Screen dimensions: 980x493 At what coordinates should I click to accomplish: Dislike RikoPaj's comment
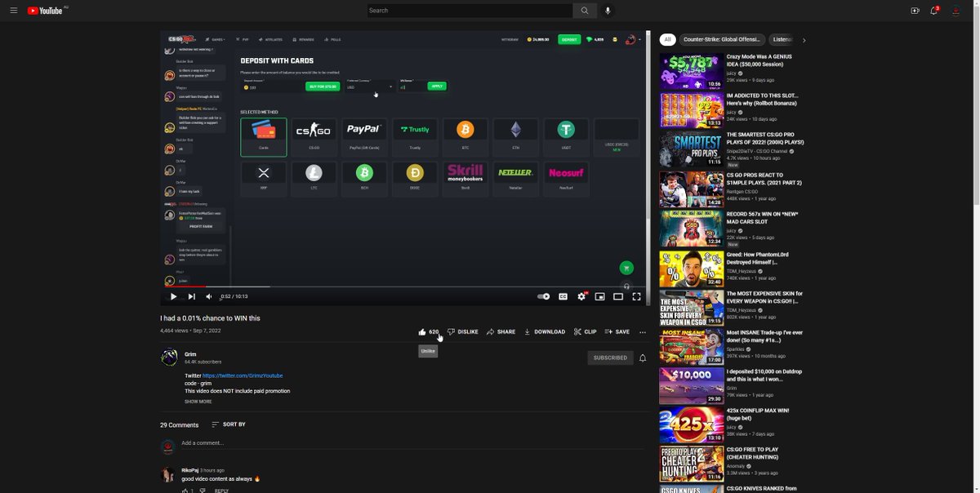(x=203, y=491)
